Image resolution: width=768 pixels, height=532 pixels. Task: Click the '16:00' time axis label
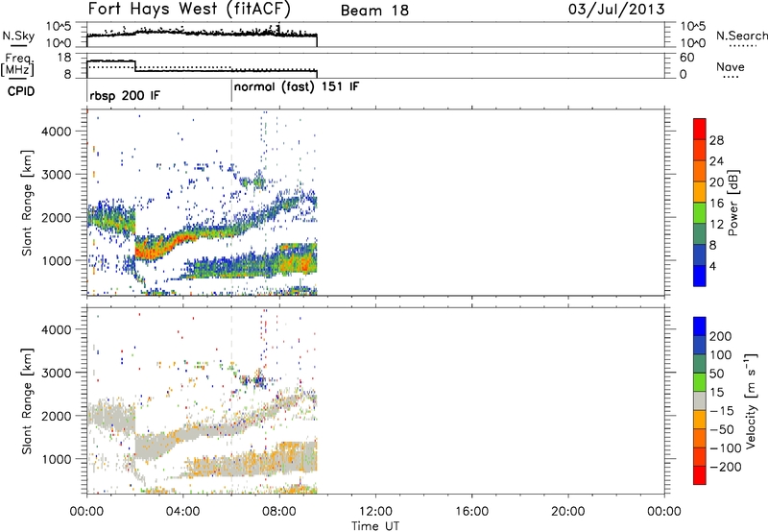(471, 512)
